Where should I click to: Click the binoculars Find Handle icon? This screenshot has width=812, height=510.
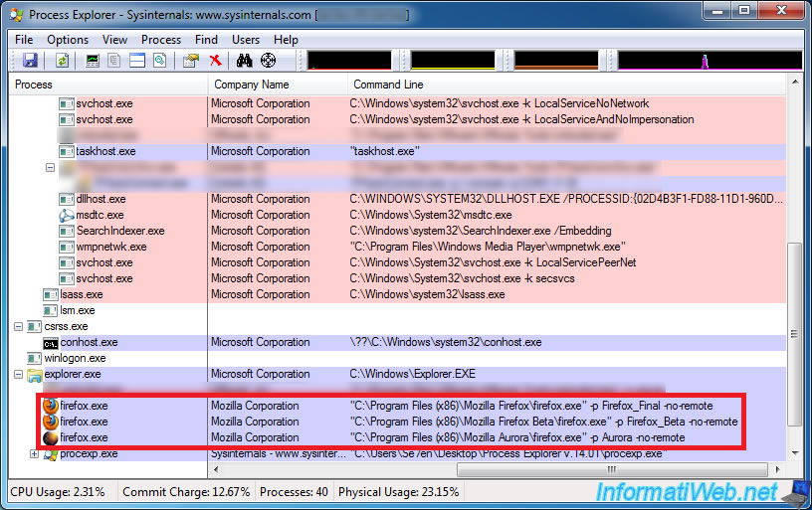pos(245,61)
